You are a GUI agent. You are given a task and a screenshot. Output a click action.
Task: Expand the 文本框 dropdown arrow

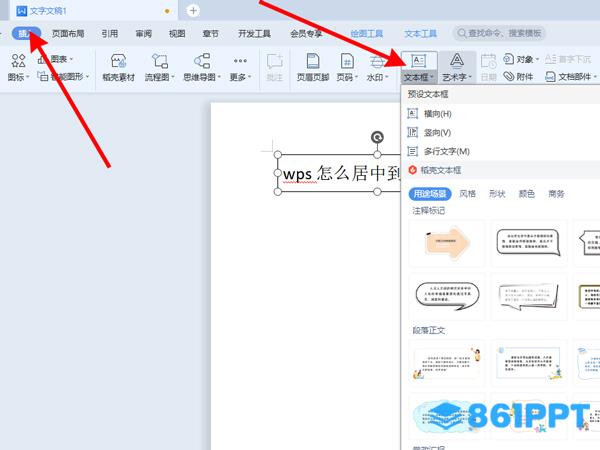pos(432,77)
